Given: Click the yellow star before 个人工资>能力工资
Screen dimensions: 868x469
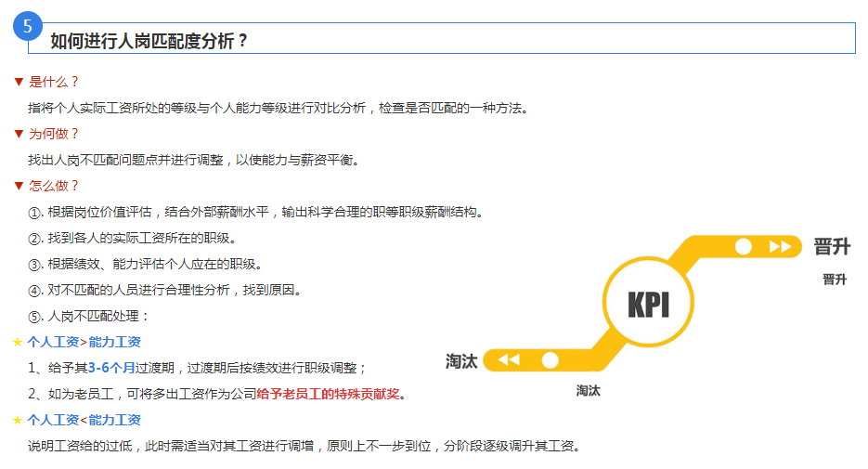Looking at the screenshot, I should coord(18,343).
